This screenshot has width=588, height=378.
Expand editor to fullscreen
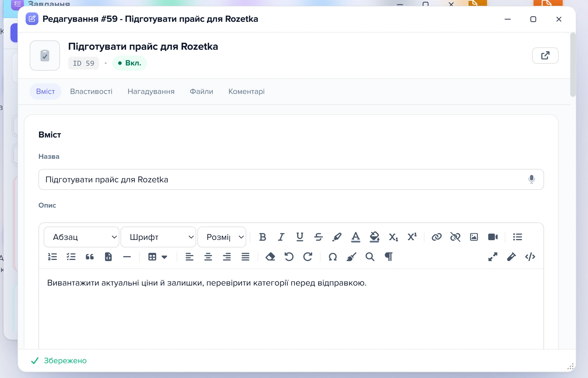point(493,257)
